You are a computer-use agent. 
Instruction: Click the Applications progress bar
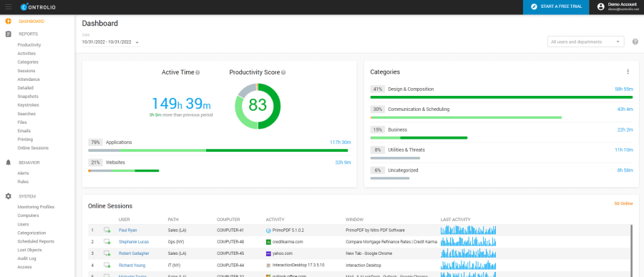tap(218, 150)
